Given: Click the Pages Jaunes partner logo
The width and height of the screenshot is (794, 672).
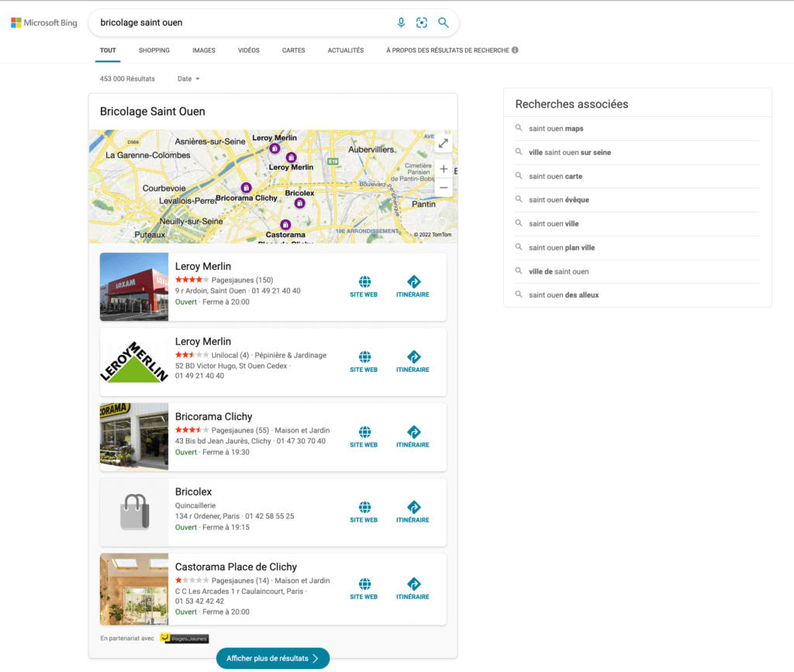Looking at the screenshot, I should pyautogui.click(x=184, y=639).
